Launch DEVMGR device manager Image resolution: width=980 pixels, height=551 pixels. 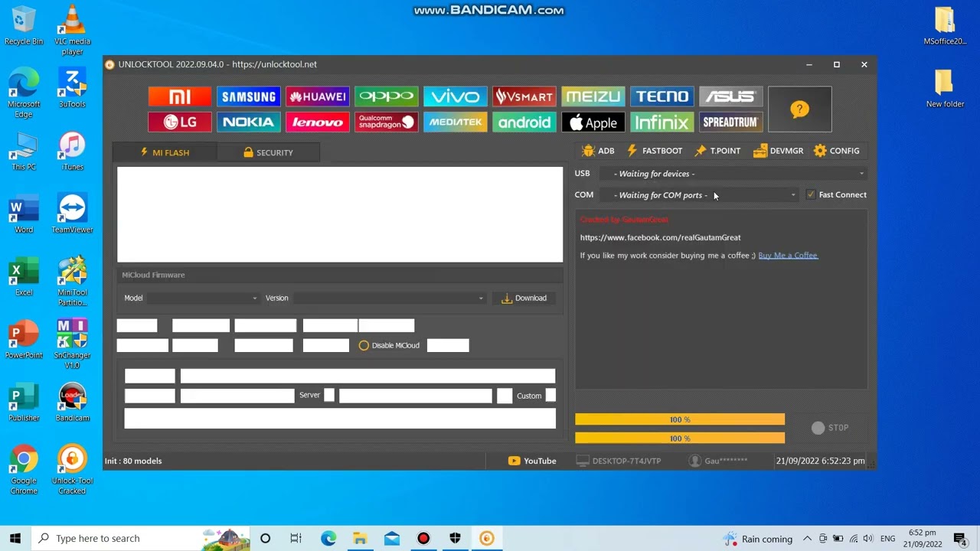tap(778, 151)
